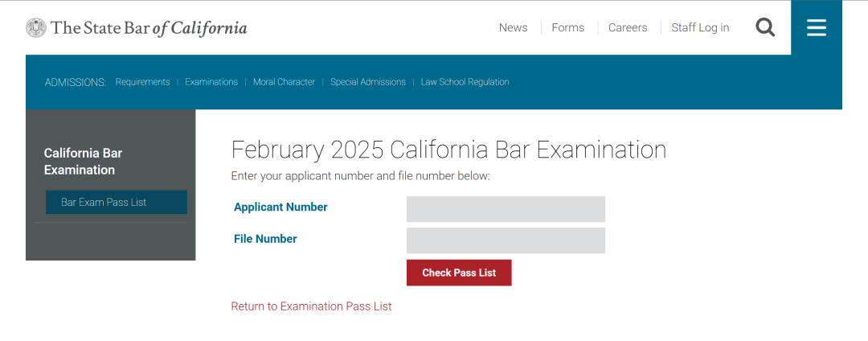Open Moral Character menu item
Viewport: 868px width, 341px height.
284,82
